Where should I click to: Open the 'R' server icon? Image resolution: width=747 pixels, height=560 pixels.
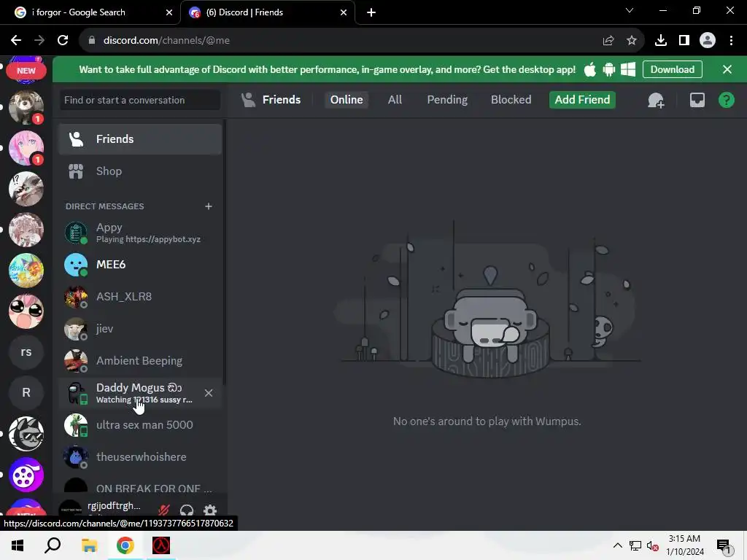pos(26,392)
